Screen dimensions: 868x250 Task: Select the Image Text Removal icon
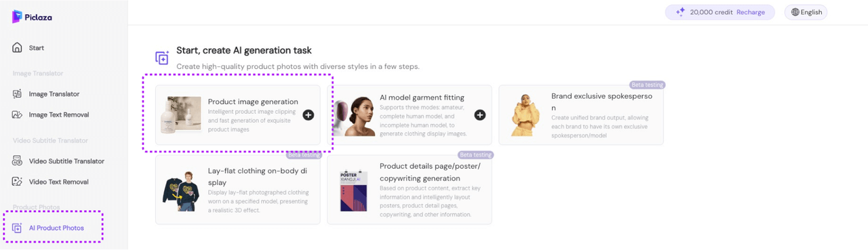tap(18, 114)
